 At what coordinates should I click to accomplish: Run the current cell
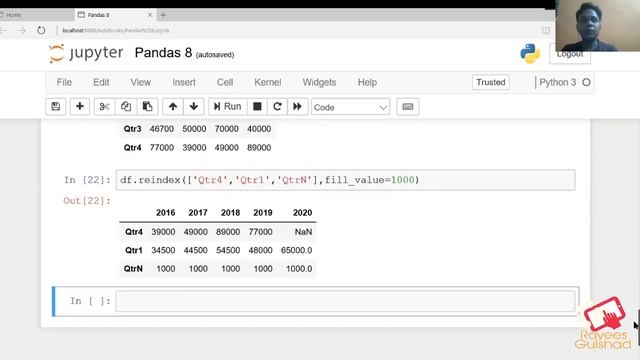[227, 107]
